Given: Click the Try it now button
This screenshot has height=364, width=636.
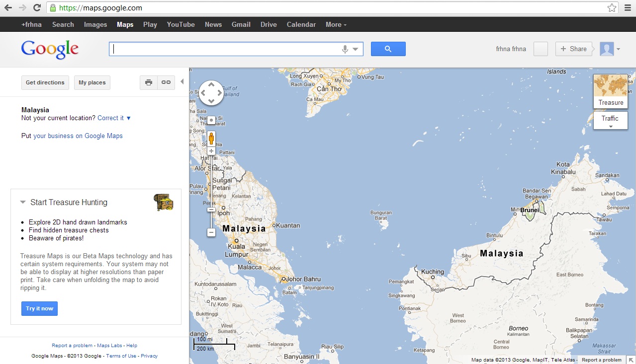Looking at the screenshot, I should pyautogui.click(x=39, y=308).
